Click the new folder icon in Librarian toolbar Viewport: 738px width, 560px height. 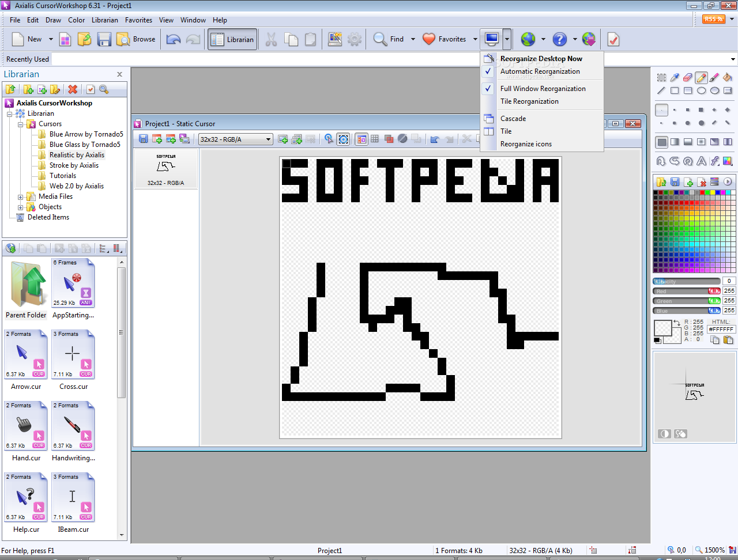click(28, 89)
